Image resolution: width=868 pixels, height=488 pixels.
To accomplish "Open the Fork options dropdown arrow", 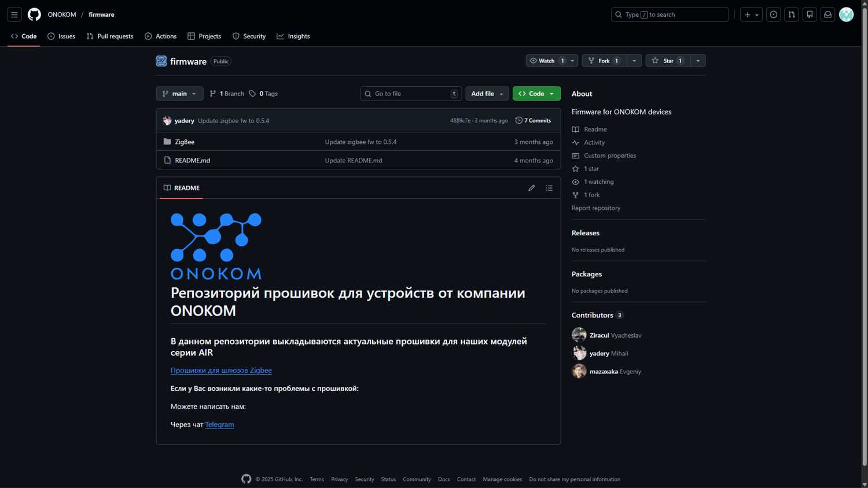I will (x=634, y=61).
